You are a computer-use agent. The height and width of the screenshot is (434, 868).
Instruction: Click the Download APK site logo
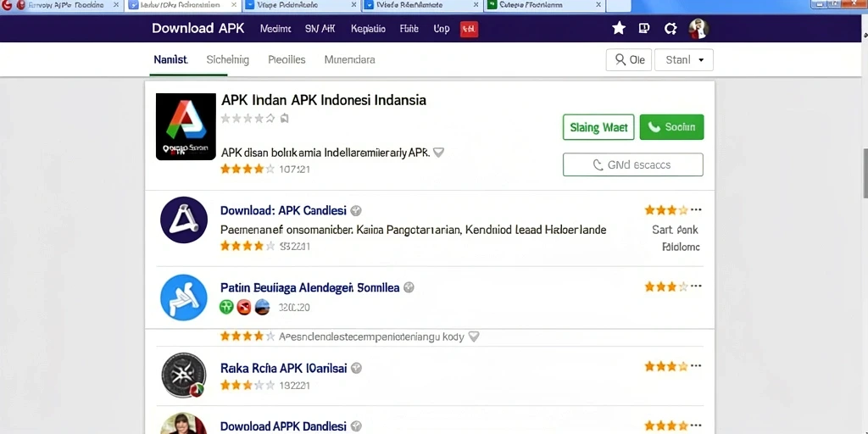pyautogui.click(x=198, y=29)
